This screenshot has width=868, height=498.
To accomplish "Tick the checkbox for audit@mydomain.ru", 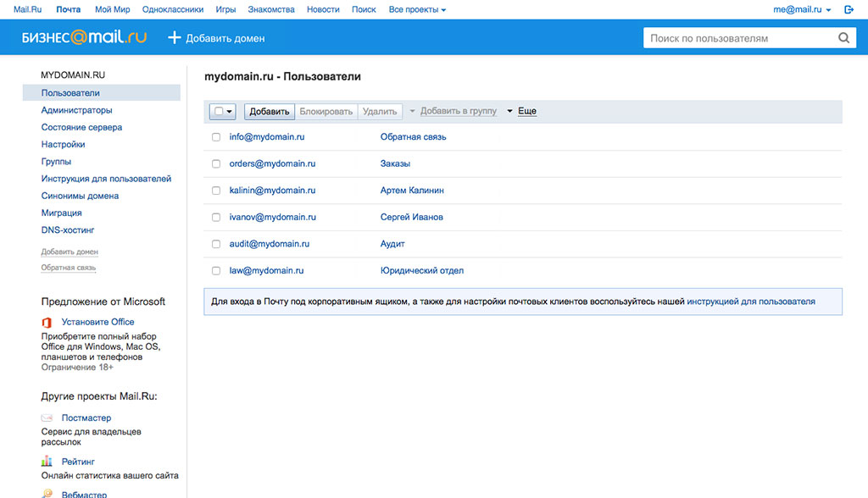I will tap(216, 244).
